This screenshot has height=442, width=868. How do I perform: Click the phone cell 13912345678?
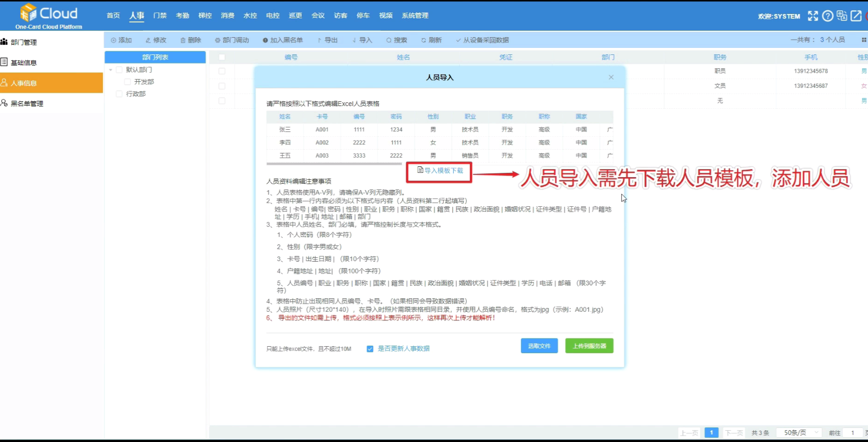coord(811,71)
